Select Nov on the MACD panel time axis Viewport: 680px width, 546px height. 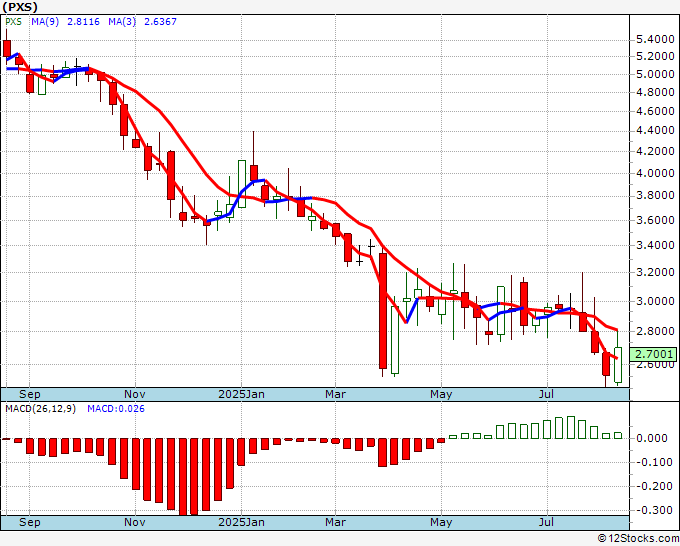tap(135, 522)
